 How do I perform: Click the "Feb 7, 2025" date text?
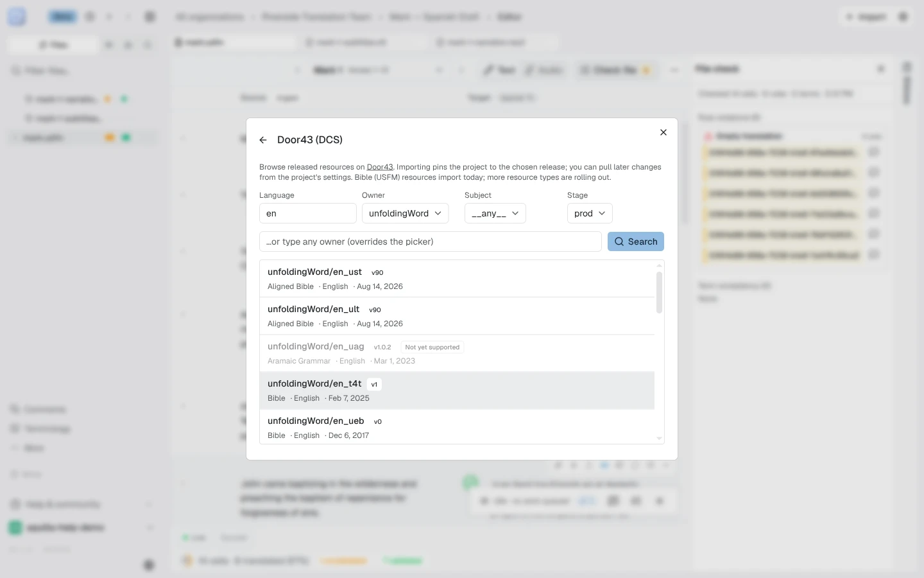(x=349, y=398)
